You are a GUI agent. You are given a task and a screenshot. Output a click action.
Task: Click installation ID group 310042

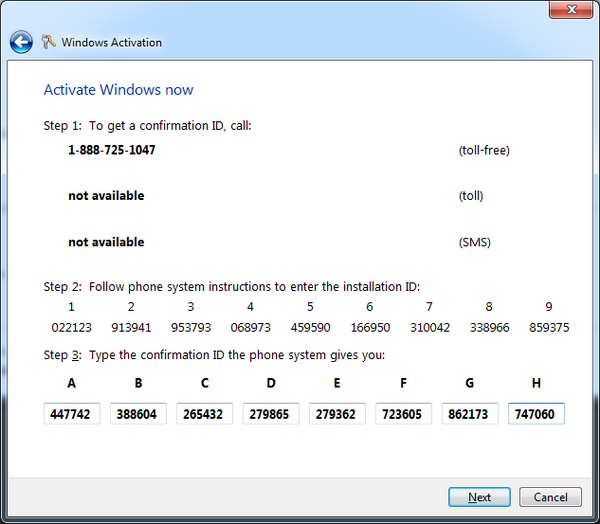point(429,327)
